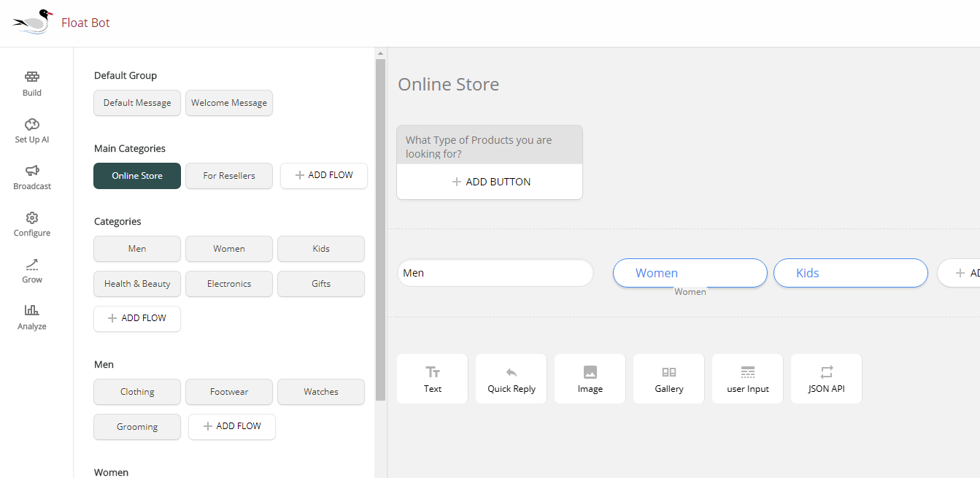
Task: Select the Welcome Message flow
Action: coord(229,103)
